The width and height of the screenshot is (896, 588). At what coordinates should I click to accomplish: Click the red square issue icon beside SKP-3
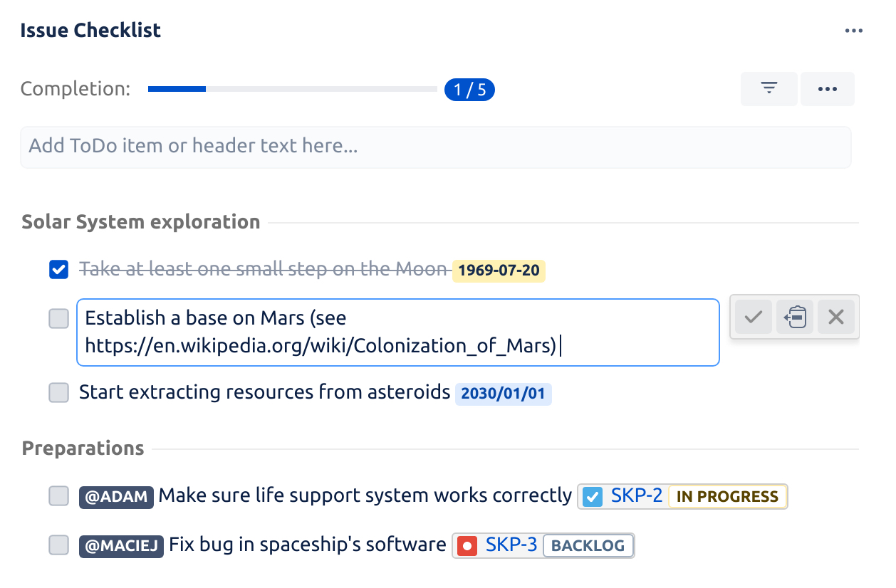click(468, 545)
